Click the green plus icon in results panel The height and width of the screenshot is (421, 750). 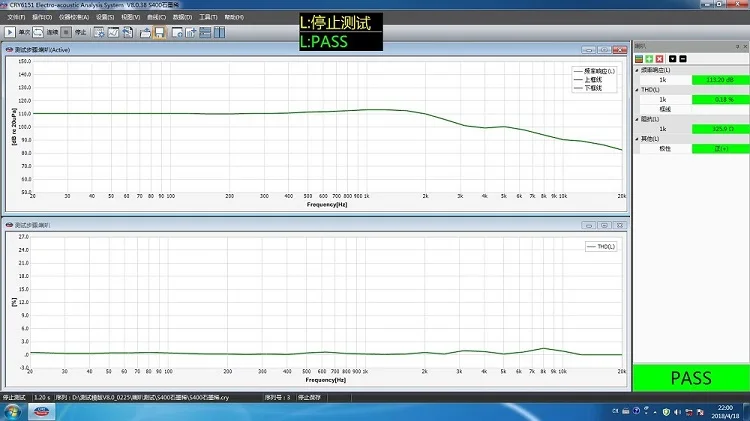tap(649, 58)
